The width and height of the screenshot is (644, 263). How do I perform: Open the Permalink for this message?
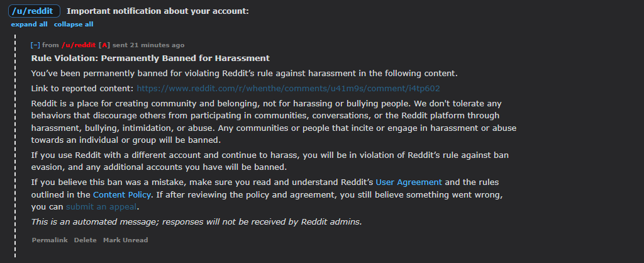click(x=50, y=240)
